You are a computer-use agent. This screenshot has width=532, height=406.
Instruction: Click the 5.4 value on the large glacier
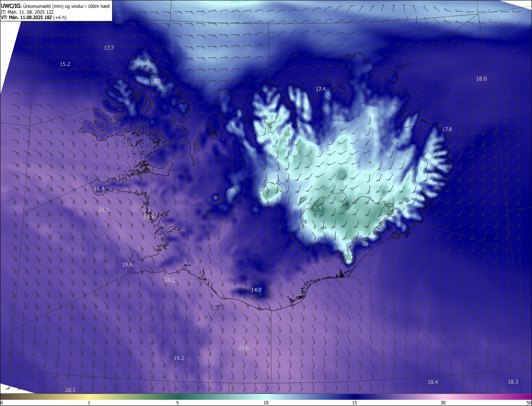(318, 208)
